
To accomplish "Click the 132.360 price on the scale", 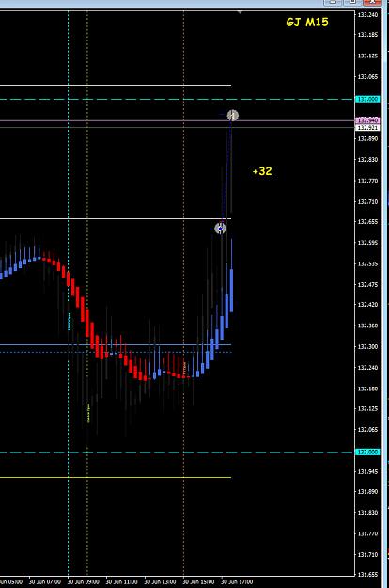I will 367,326.
